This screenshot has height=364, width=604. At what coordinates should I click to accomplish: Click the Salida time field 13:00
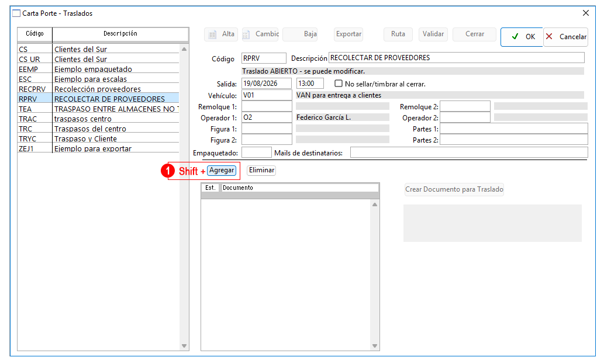click(310, 84)
